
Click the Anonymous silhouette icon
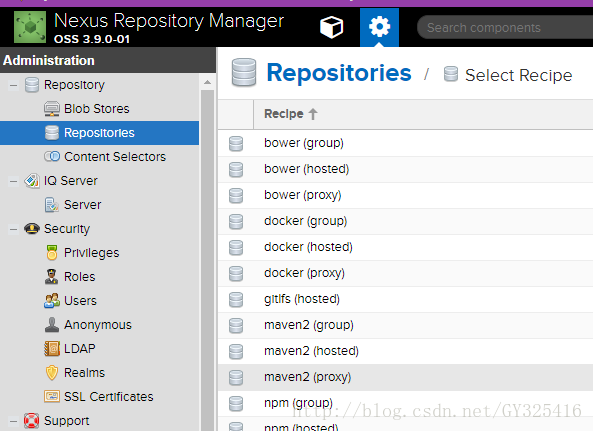52,324
